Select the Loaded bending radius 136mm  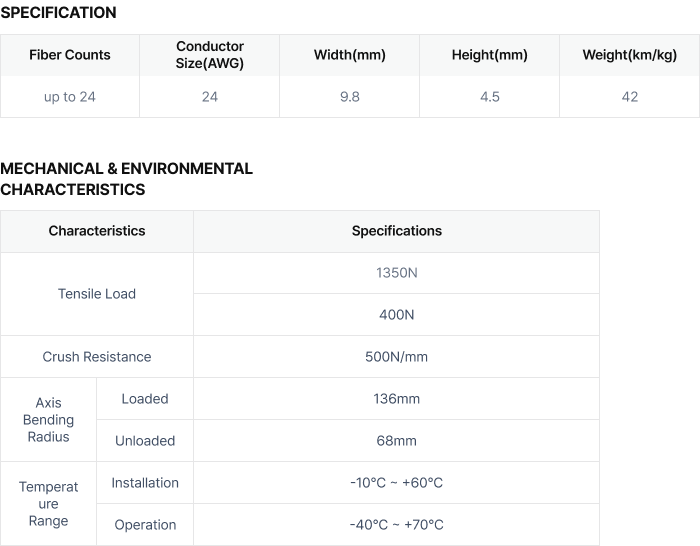[396, 399]
